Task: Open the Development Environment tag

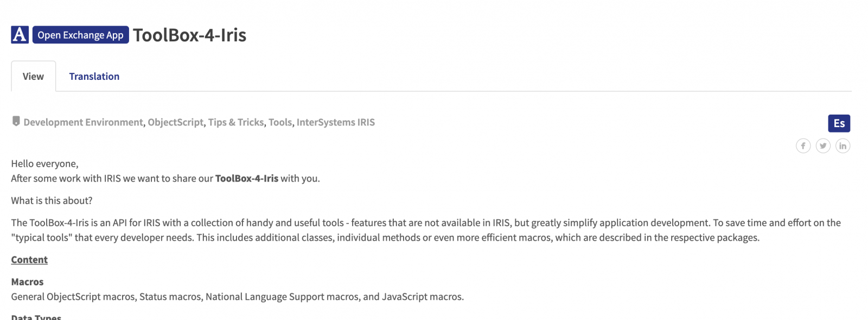Action: pos(84,122)
